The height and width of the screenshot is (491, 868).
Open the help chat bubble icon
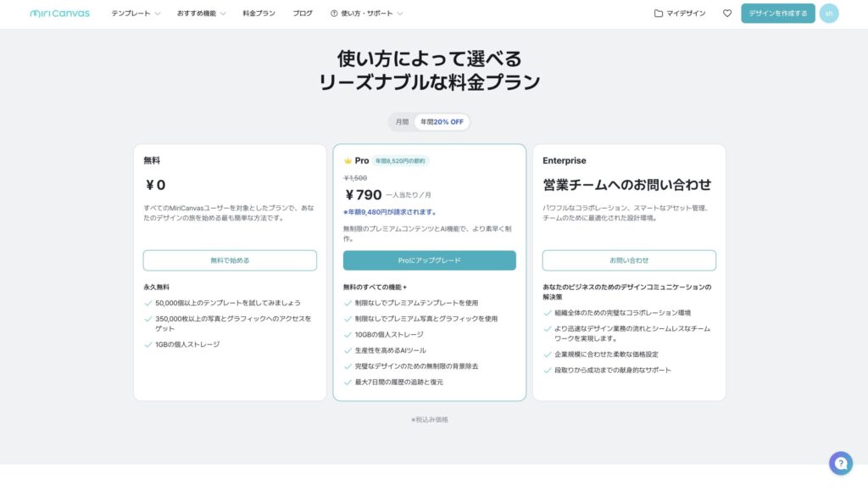click(x=840, y=463)
